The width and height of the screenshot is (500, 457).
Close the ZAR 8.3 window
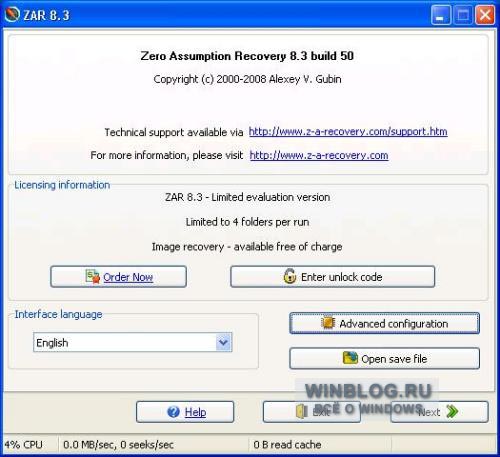(485, 15)
